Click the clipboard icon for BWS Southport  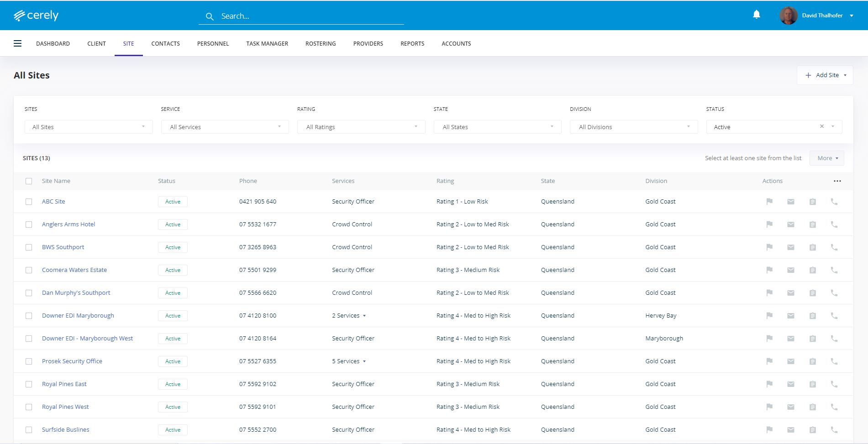click(813, 247)
